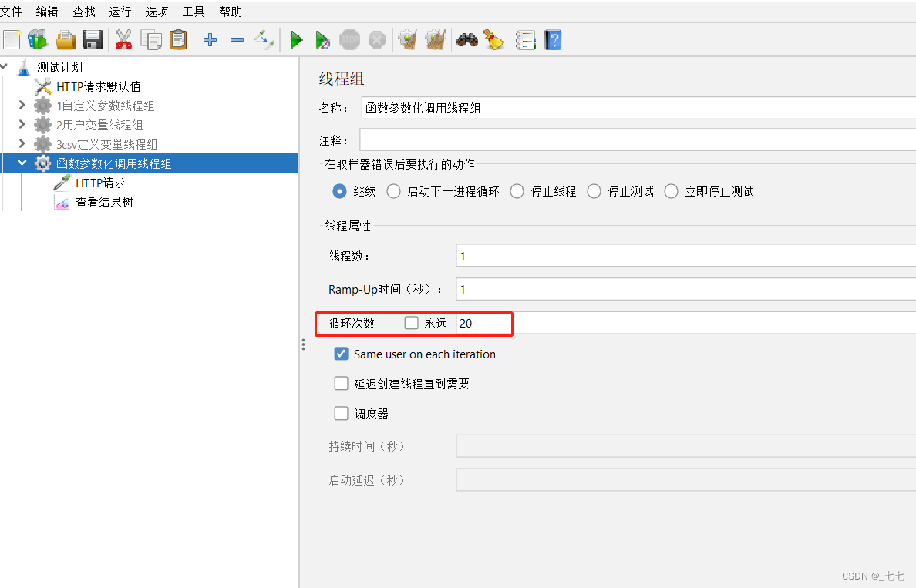Select the 停止测试 radio button
This screenshot has width=916, height=588.
(x=594, y=192)
